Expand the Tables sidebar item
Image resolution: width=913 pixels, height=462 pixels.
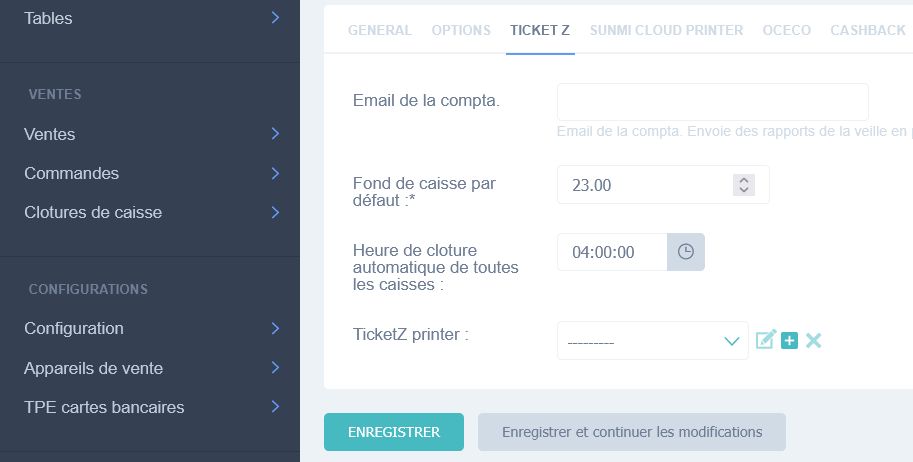[150, 18]
